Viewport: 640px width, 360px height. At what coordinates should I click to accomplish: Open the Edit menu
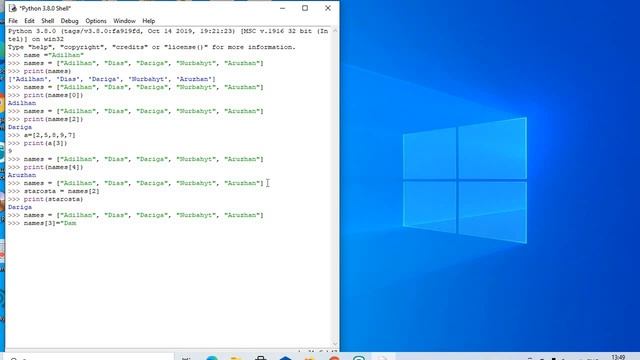point(29,21)
